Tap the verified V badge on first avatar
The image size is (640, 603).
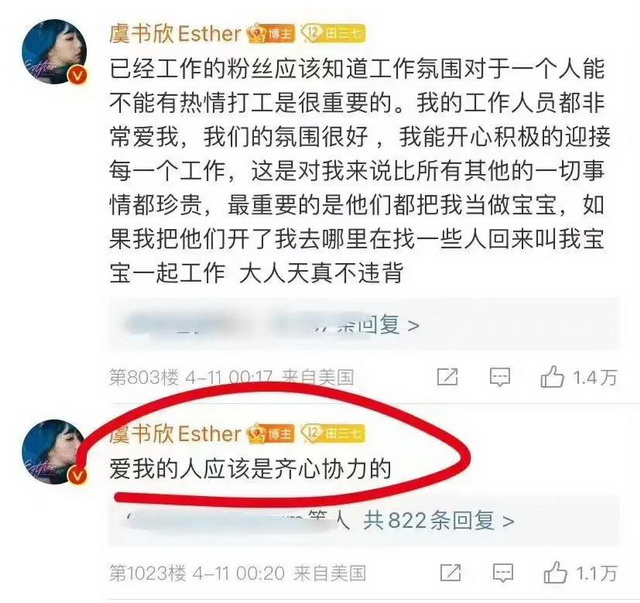click(x=78, y=75)
